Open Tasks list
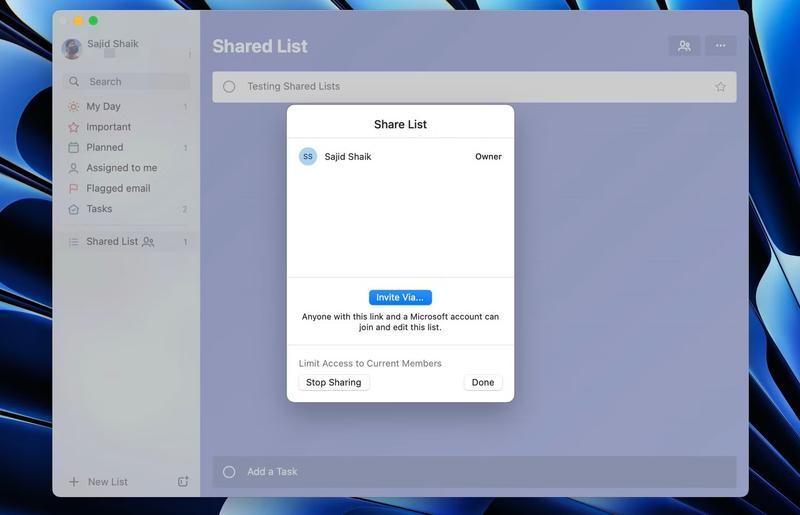Screen dimensions: 800x515 (128, 208)
